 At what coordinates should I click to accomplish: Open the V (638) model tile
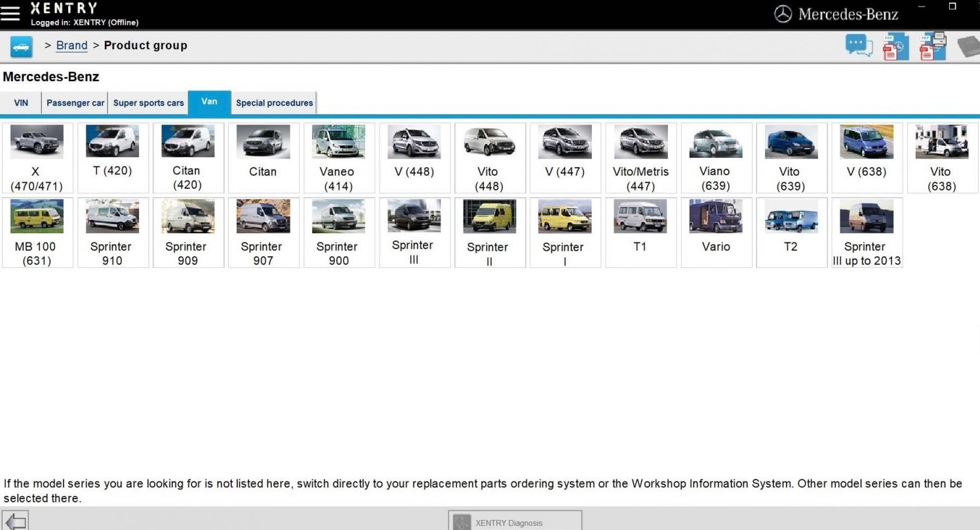867,158
